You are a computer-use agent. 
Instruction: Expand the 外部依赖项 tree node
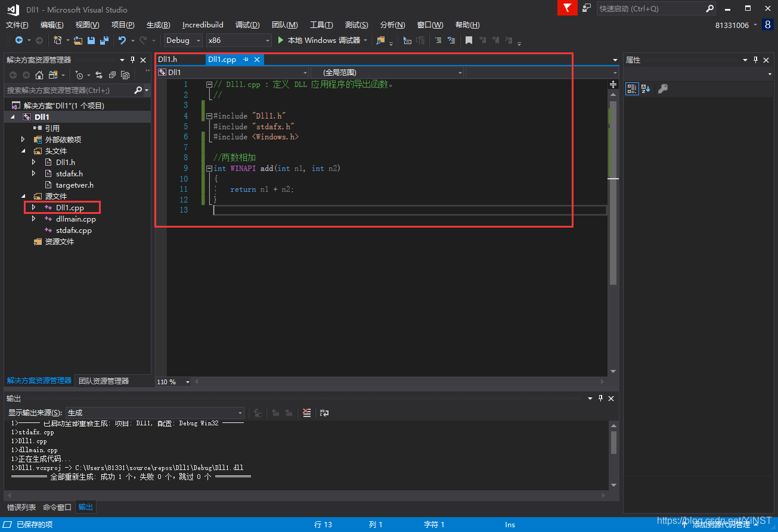(x=23, y=139)
